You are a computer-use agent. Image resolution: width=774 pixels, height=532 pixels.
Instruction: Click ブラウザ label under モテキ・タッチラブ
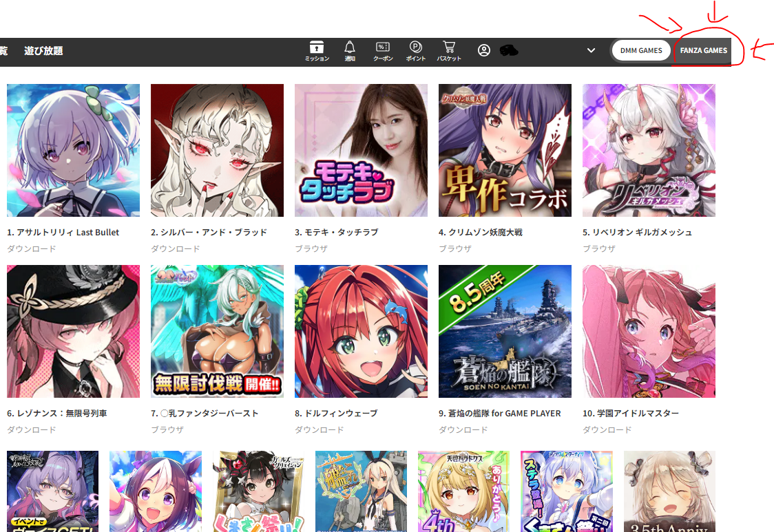point(311,248)
